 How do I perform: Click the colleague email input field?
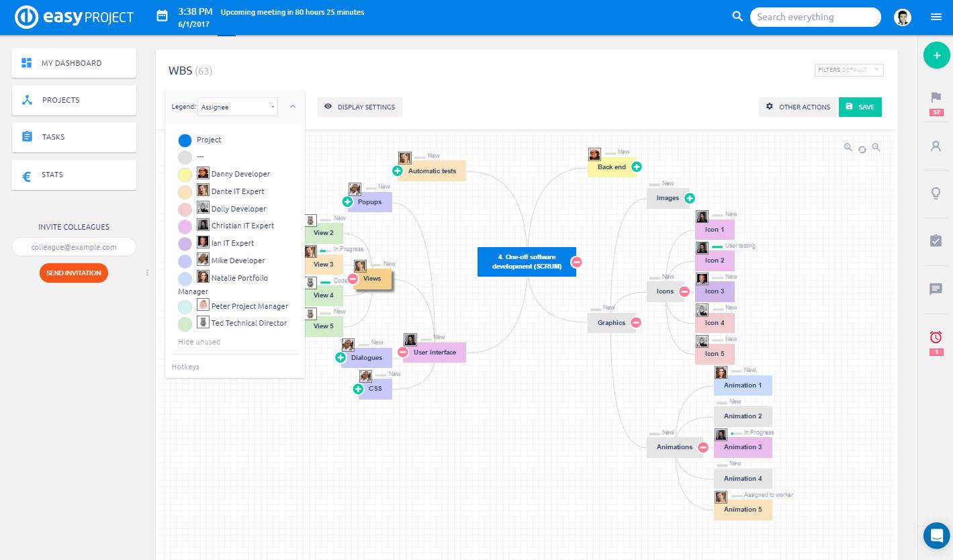point(74,247)
